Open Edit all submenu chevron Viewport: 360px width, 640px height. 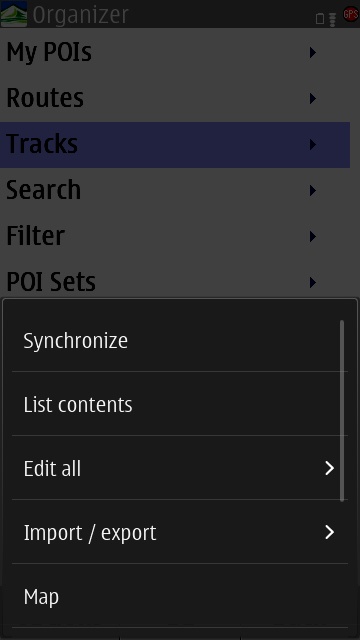point(329,468)
